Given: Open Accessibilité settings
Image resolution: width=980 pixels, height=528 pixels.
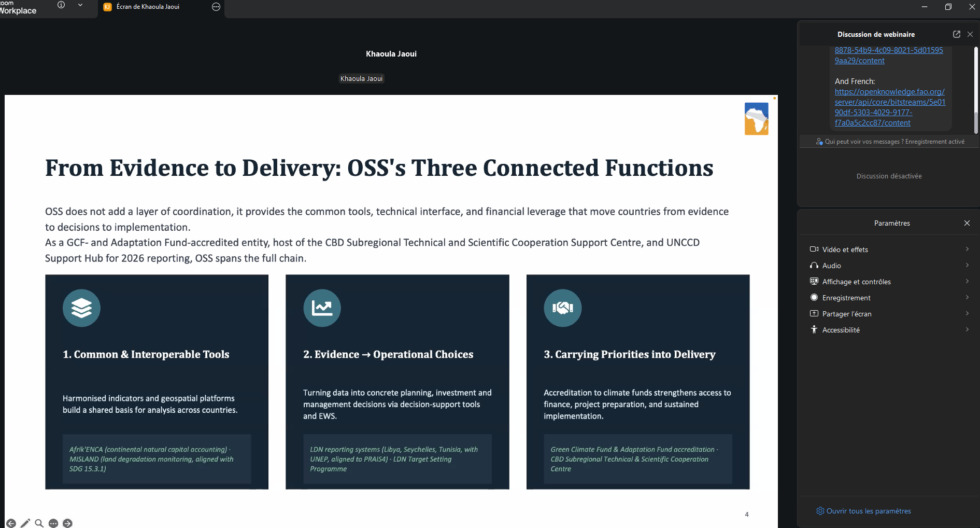Looking at the screenshot, I should coord(889,330).
